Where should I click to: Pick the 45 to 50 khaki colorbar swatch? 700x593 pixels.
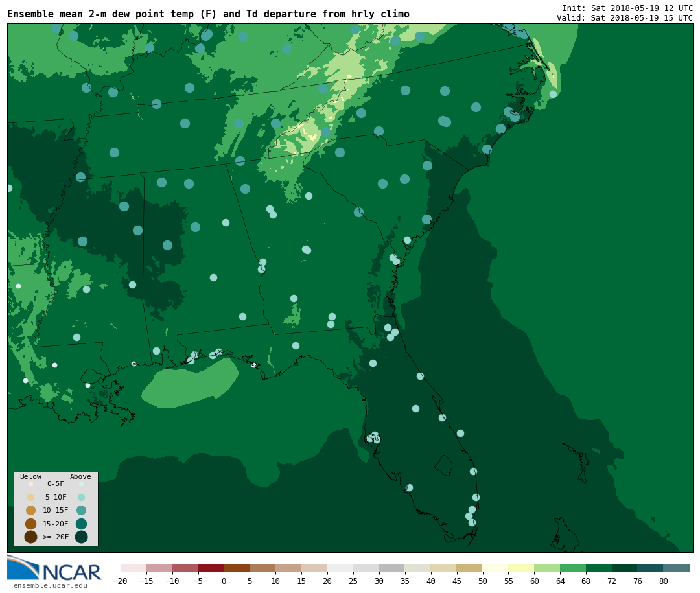470,568
